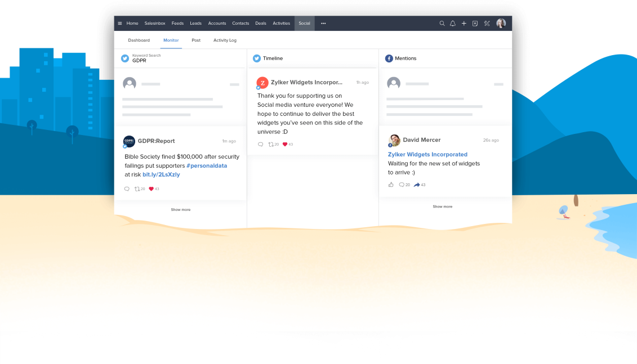Viewport: 637px width, 364px height.
Task: Show more posts in Mentions column
Action: pos(442,206)
